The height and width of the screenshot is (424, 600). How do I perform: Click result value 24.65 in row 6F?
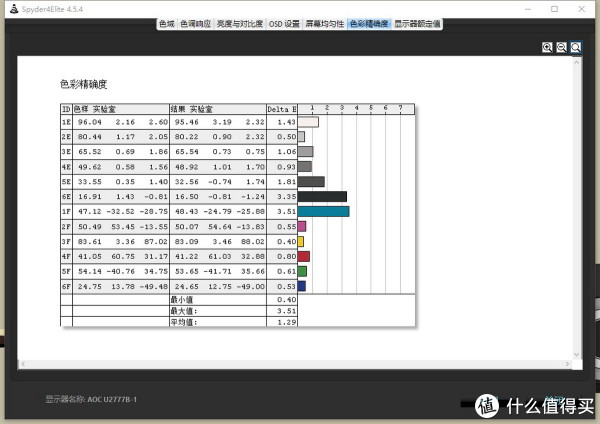pyautogui.click(x=187, y=286)
